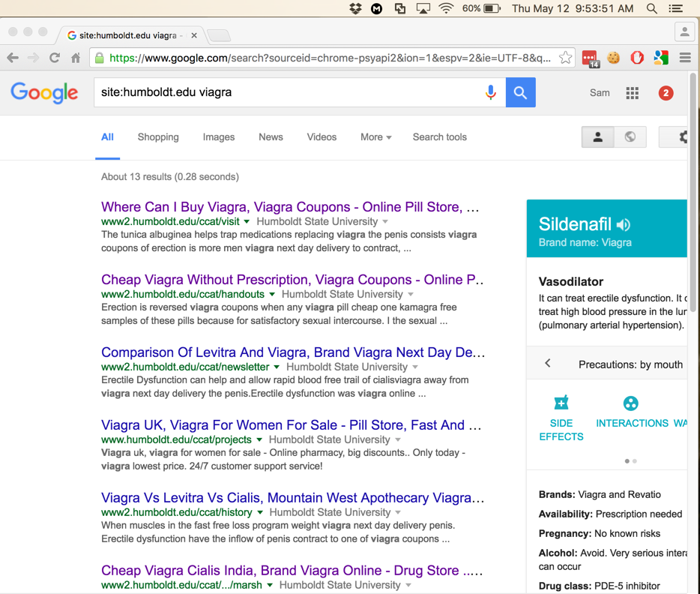Viewport: 700px width, 594px height.
Task: Hide private results globe toggle
Action: coord(630,136)
